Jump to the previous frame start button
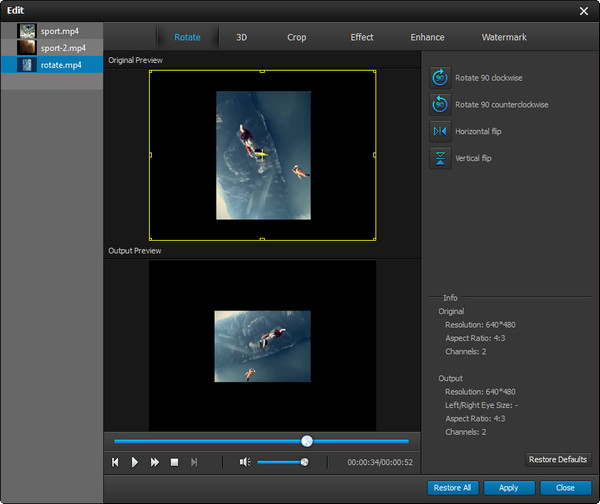The image size is (600, 504). click(115, 462)
